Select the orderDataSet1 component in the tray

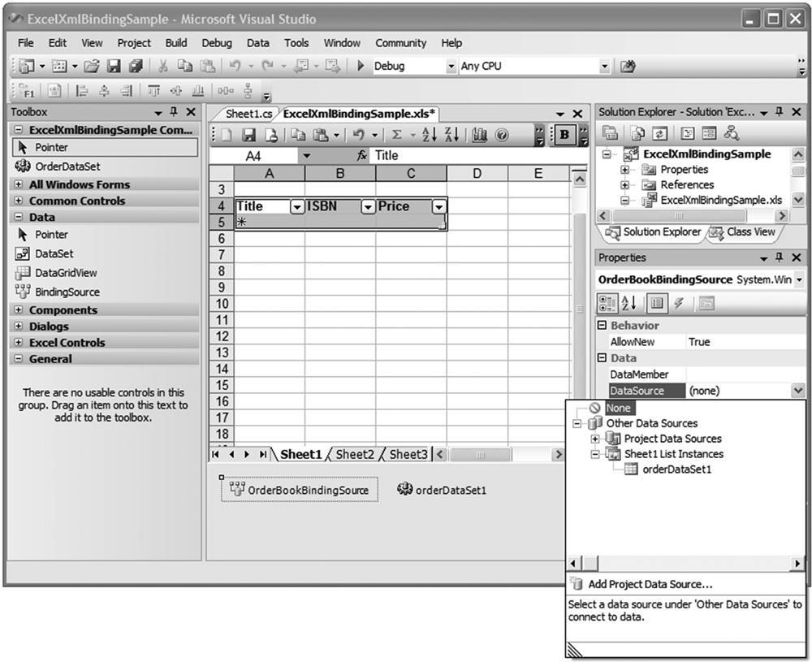(442, 490)
